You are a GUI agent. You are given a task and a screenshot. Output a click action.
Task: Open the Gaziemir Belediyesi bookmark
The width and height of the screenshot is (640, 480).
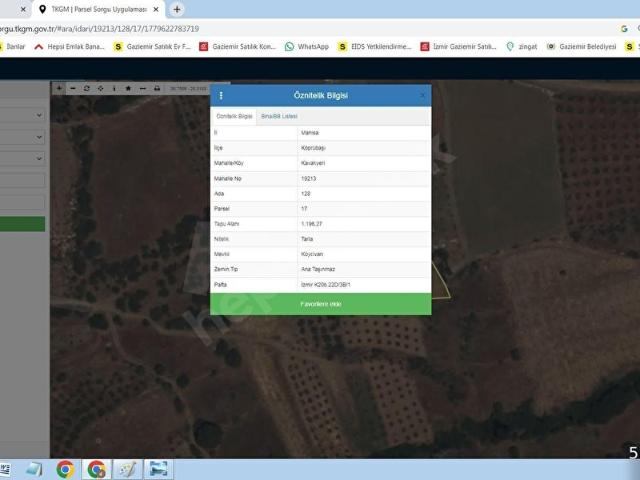[581, 47]
